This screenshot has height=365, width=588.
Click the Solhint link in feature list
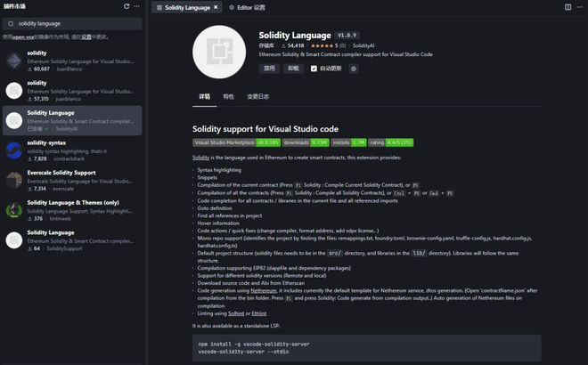pos(236,313)
